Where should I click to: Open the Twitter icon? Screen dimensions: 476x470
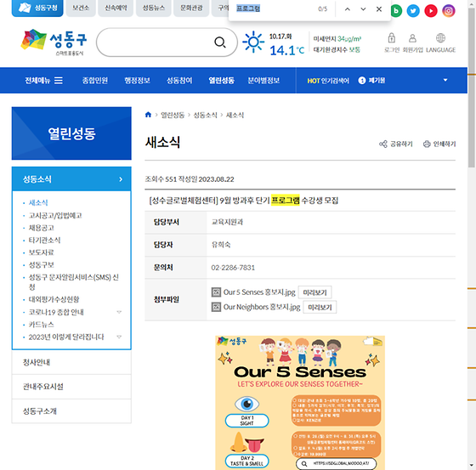413,11
